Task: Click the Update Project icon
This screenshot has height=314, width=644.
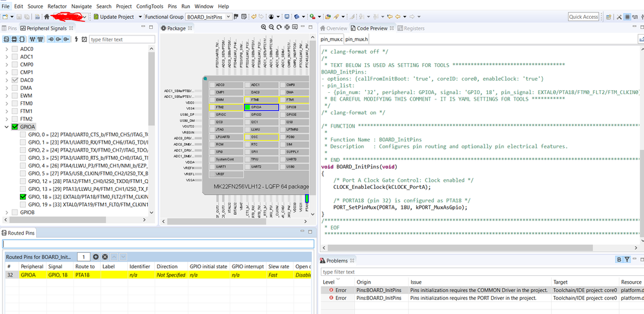Action: 96,17
